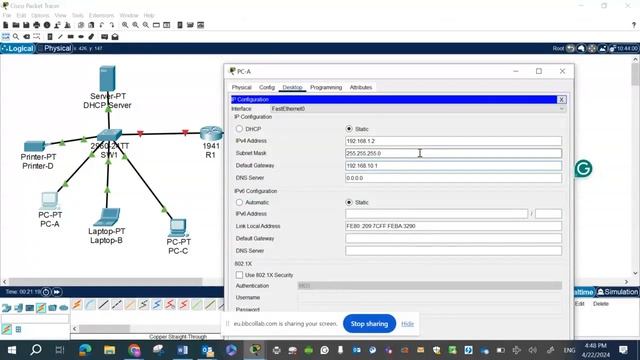Open the Options menu

(x=40, y=16)
